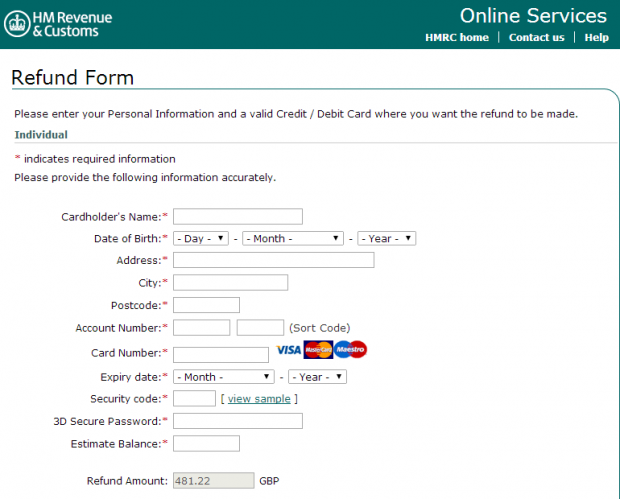Focus the Cardholder's Name field

click(x=238, y=217)
